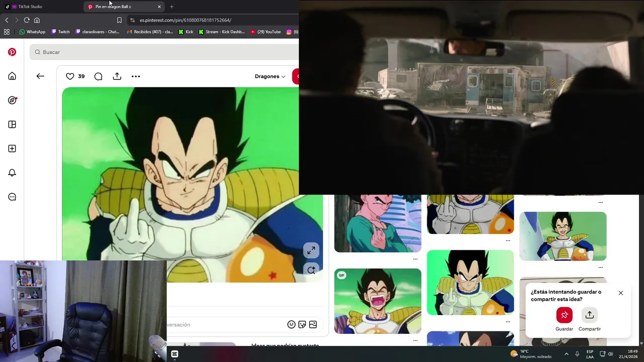This screenshot has width=644, height=362.
Task: Return with the pin's back arrow
Action: tap(40, 76)
